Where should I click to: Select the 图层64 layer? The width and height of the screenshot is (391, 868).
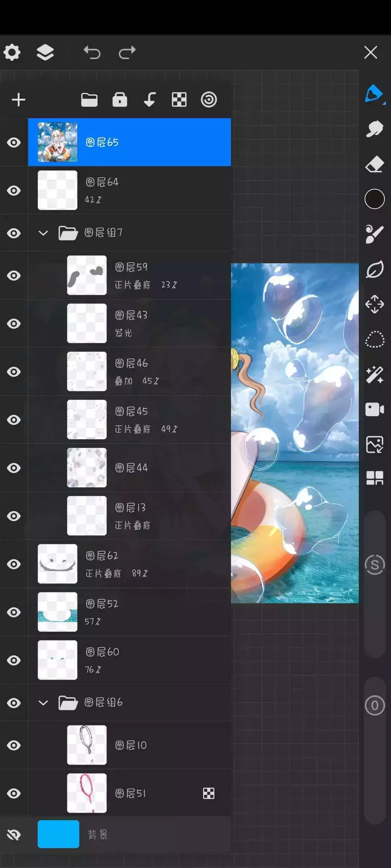145,190
